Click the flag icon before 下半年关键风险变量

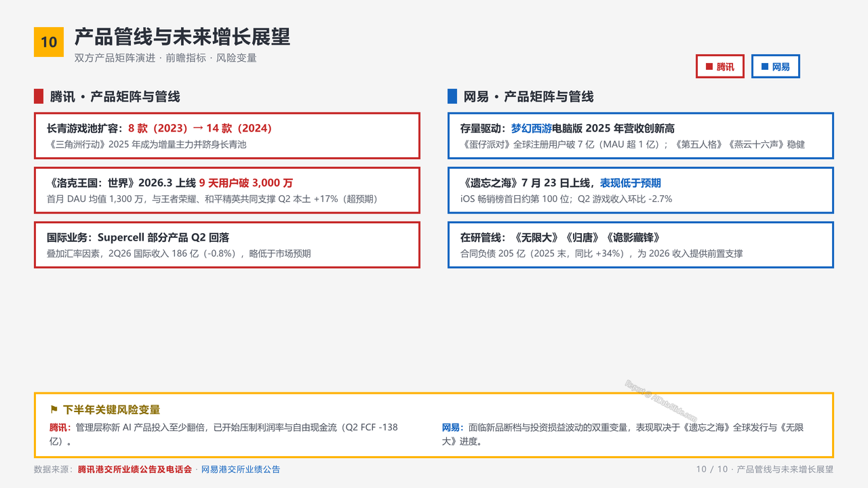(x=54, y=409)
